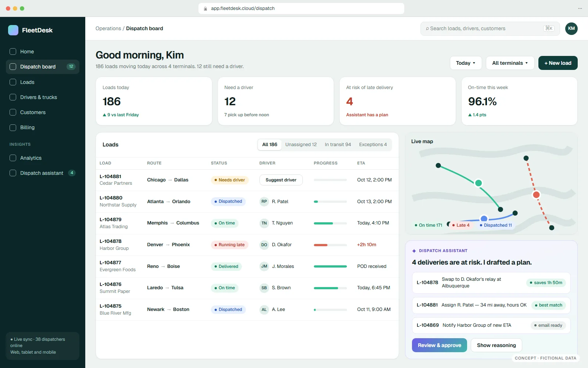Click DO avatar for D. Okafor

[264, 245]
